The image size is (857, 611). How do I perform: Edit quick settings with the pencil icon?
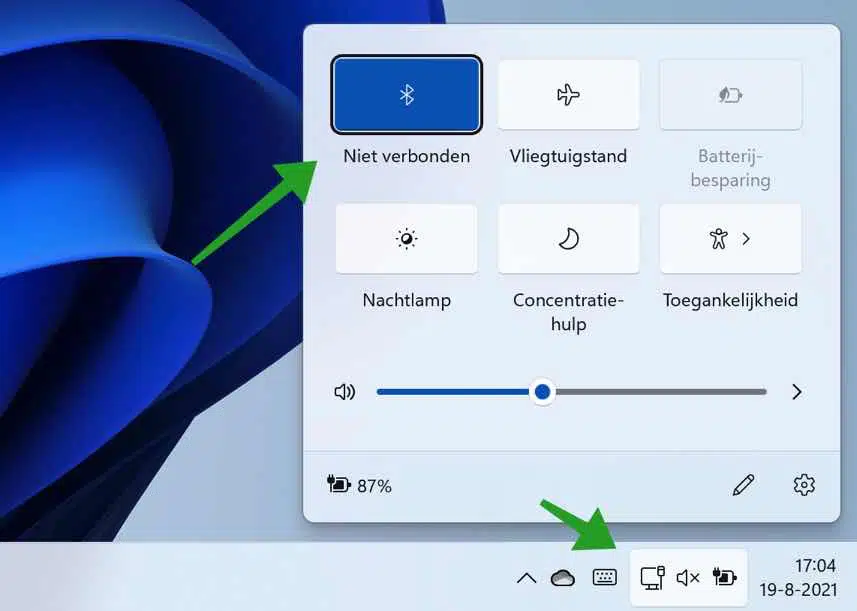[743, 485]
